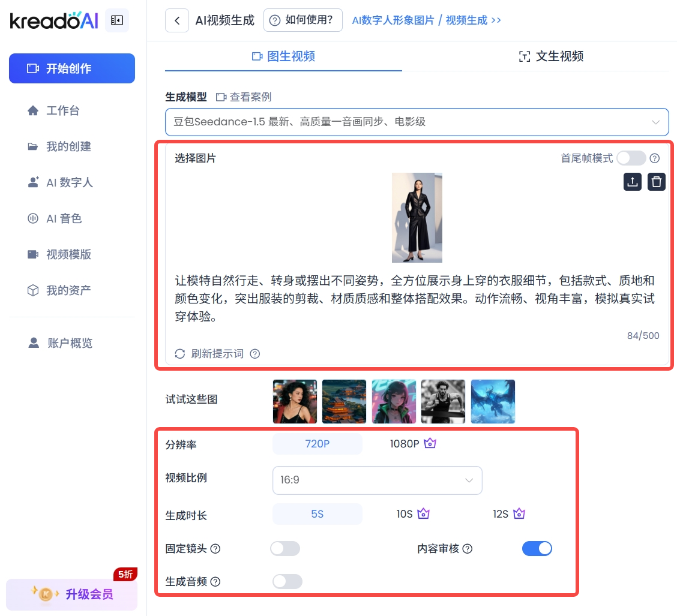The width and height of the screenshot is (677, 616).
Task: Open the AI数字人形象图片 / 视频生成 link
Action: (426, 20)
